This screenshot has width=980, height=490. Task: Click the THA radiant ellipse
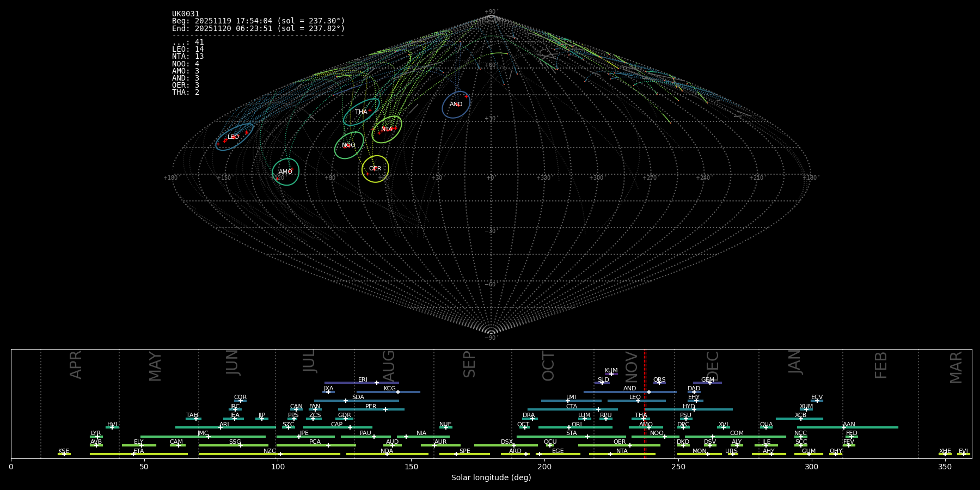coord(361,112)
